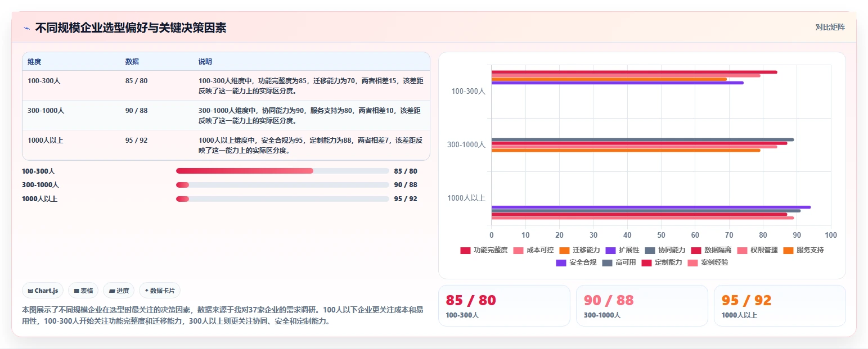The width and height of the screenshot is (868, 349).
Task: Select the 表格 chip
Action: point(83,291)
